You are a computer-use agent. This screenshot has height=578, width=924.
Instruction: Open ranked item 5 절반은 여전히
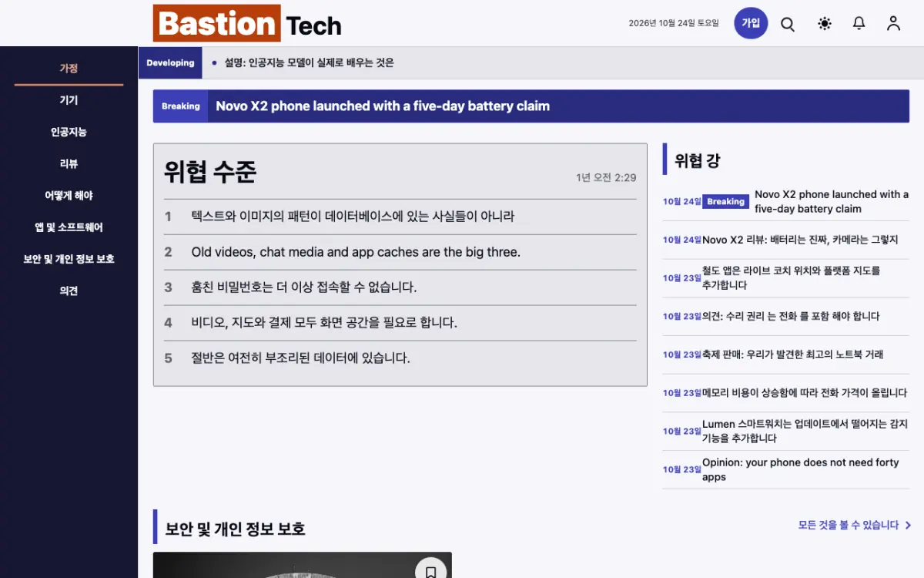pos(301,358)
